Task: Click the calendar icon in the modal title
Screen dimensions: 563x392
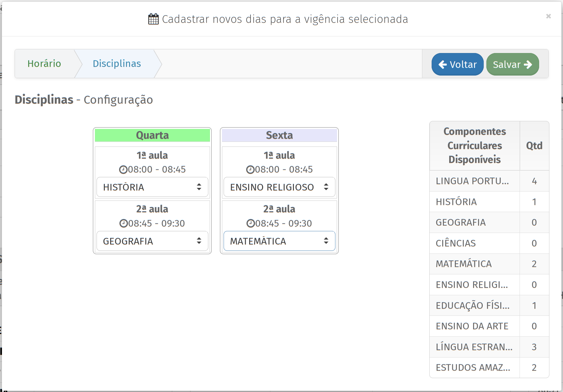Action: pos(153,19)
